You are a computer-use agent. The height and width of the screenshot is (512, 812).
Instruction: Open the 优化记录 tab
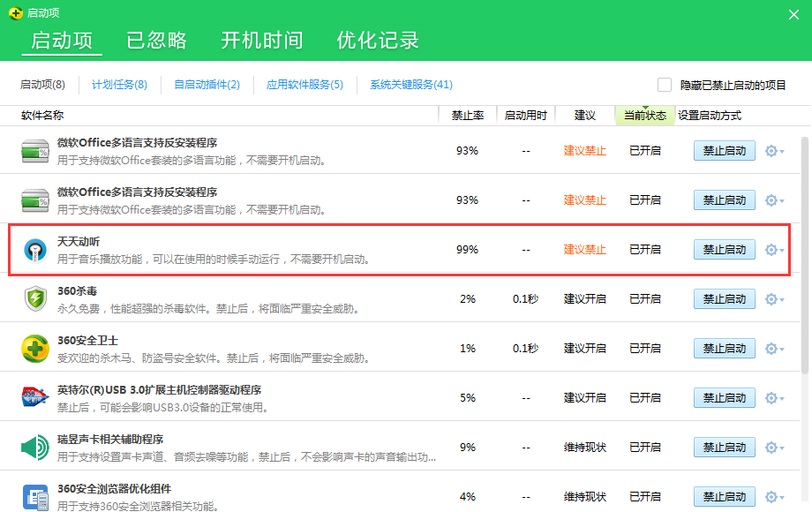pyautogui.click(x=378, y=41)
